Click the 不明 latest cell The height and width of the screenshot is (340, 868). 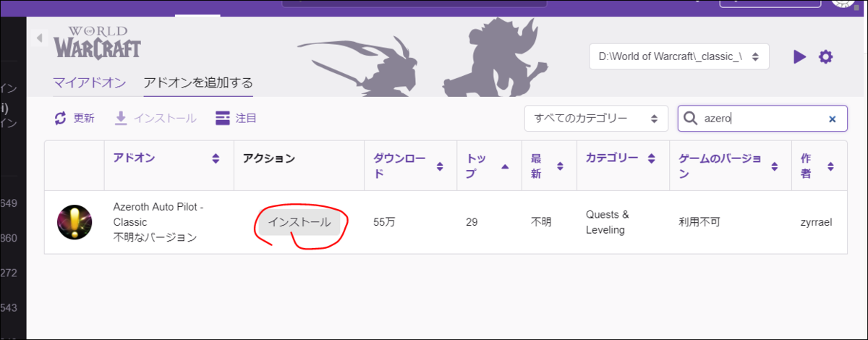[541, 222]
